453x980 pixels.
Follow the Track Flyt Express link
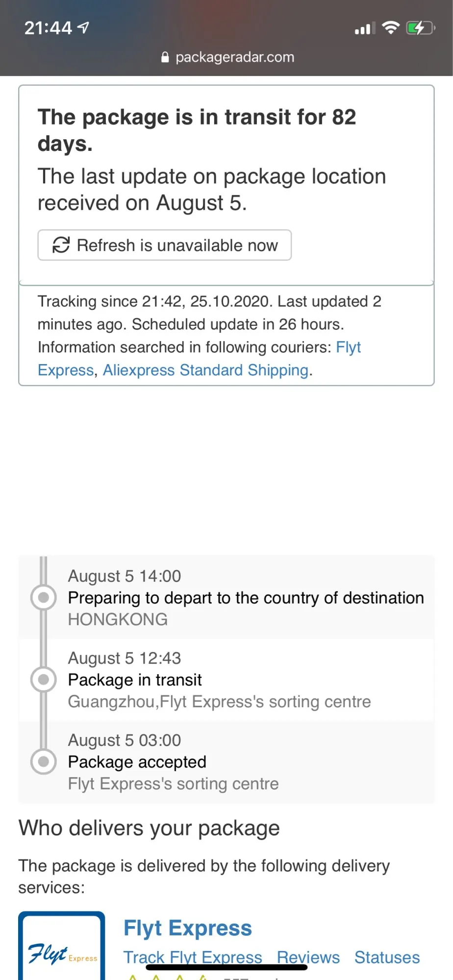(193, 957)
